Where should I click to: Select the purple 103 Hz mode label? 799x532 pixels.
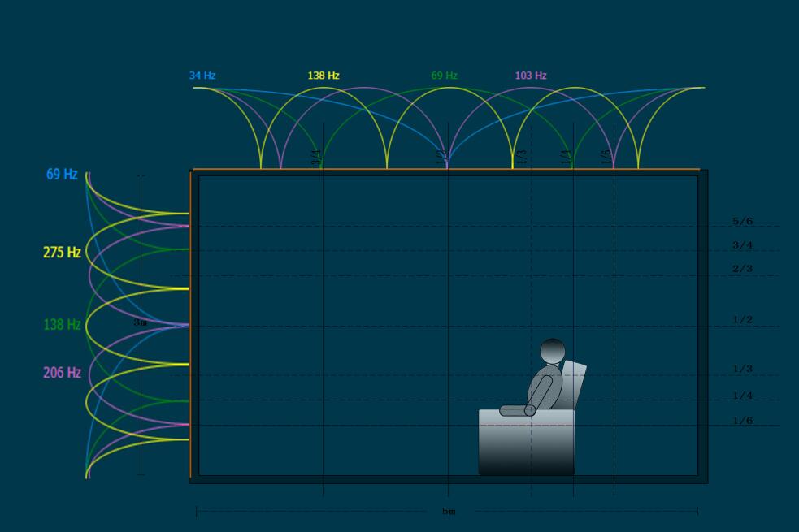coord(531,76)
